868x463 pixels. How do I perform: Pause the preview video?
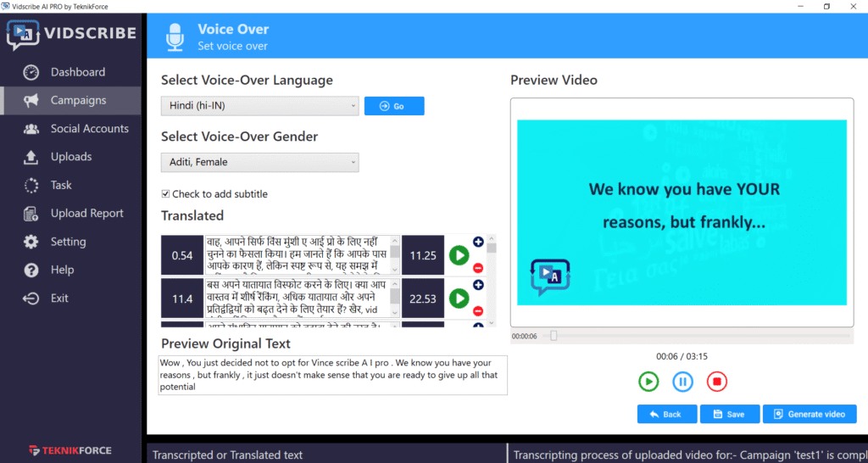(682, 382)
